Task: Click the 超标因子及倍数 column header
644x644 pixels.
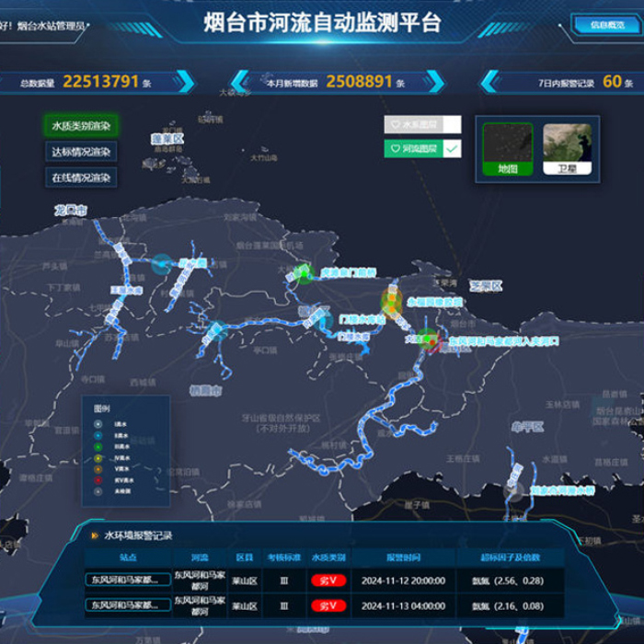Action: click(x=510, y=558)
